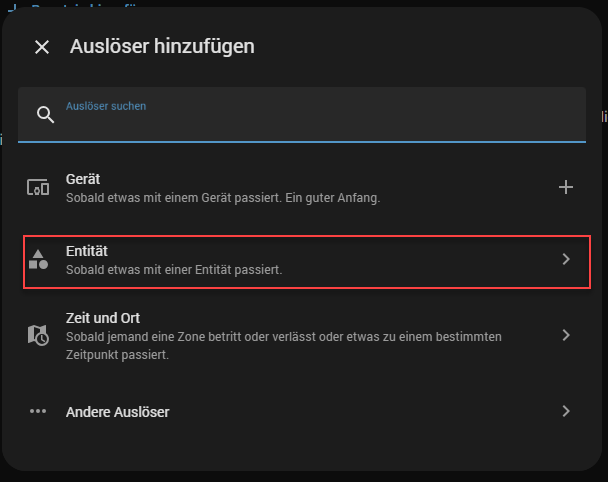
Task: Expand Andere Auslöser with its chevron
Action: pos(566,411)
